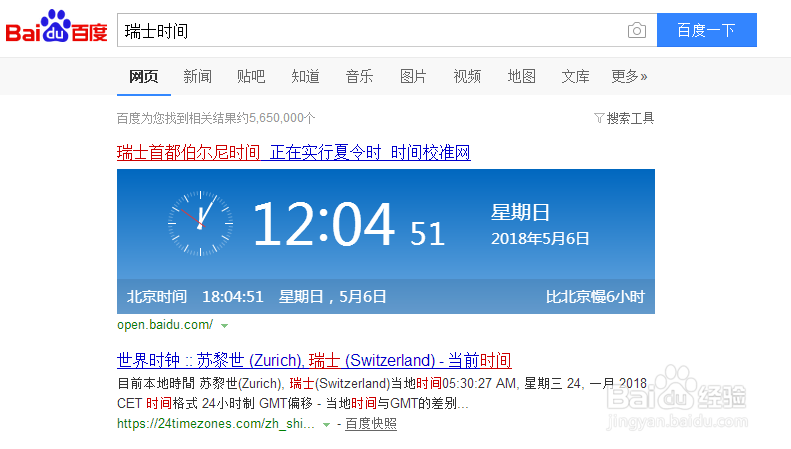791x449 pixels.
Task: Click 比北京慢6小时 text
Action: [x=595, y=297]
